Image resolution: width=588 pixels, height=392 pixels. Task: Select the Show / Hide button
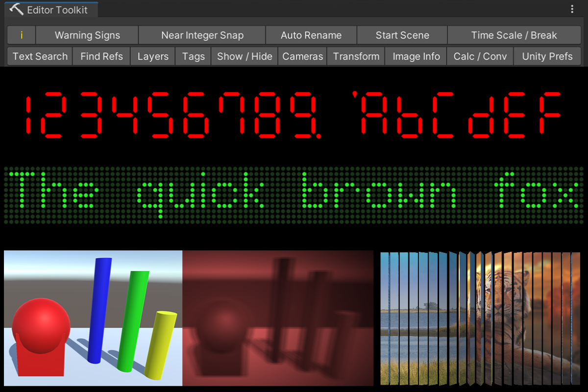tap(245, 56)
